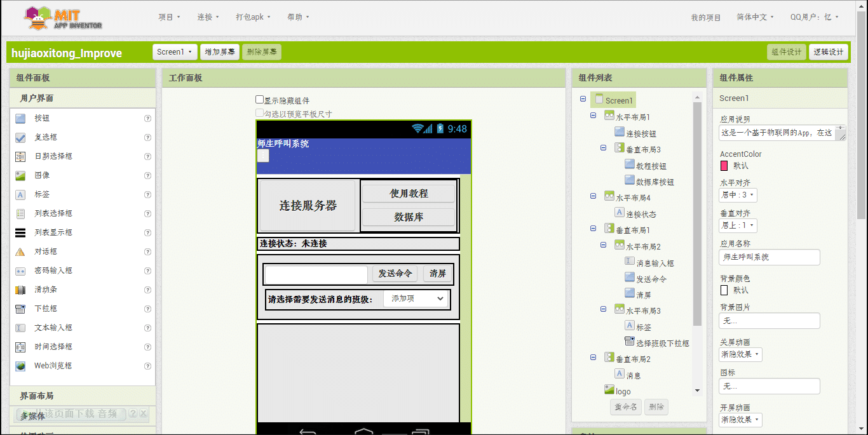Click the 增加屏幕 button
This screenshot has width=868, height=435.
tap(220, 51)
